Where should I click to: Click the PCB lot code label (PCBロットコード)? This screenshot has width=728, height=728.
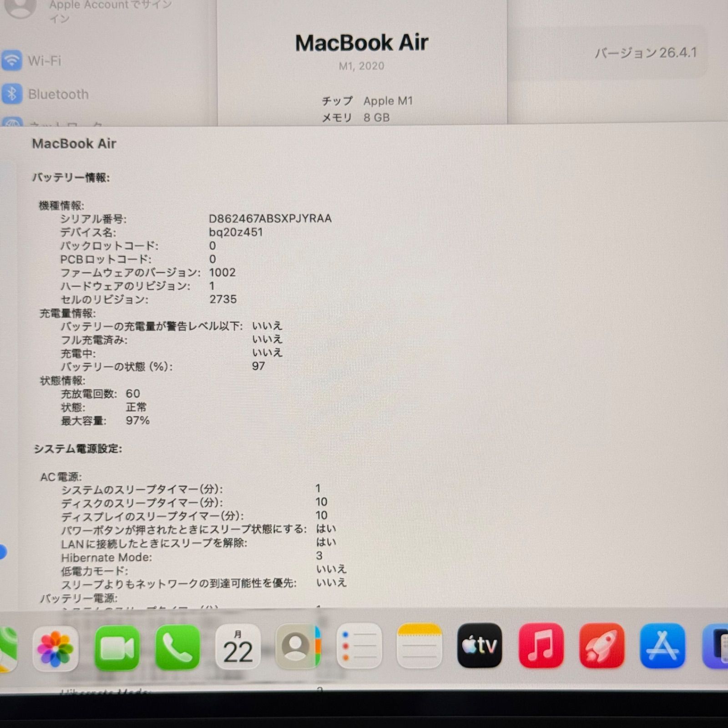[106, 259]
